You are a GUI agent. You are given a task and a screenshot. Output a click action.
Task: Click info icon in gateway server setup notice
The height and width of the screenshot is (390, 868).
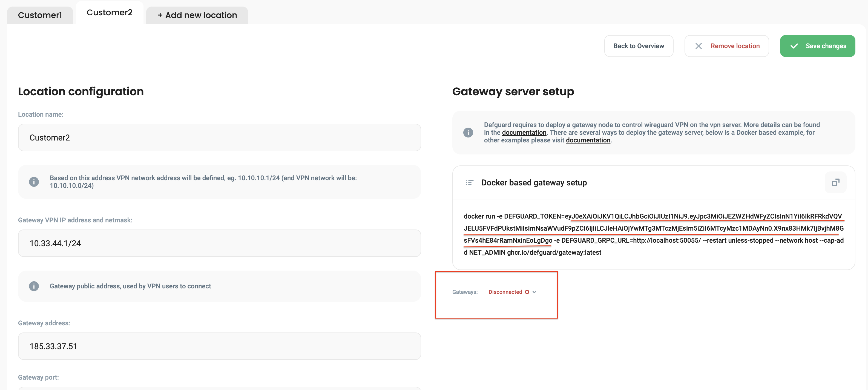468,133
